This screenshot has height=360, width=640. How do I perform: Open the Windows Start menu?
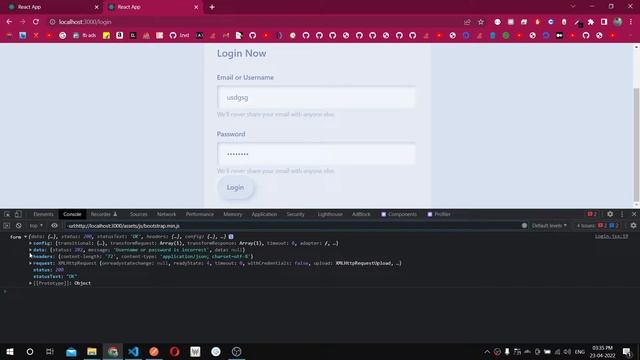pos(10,351)
